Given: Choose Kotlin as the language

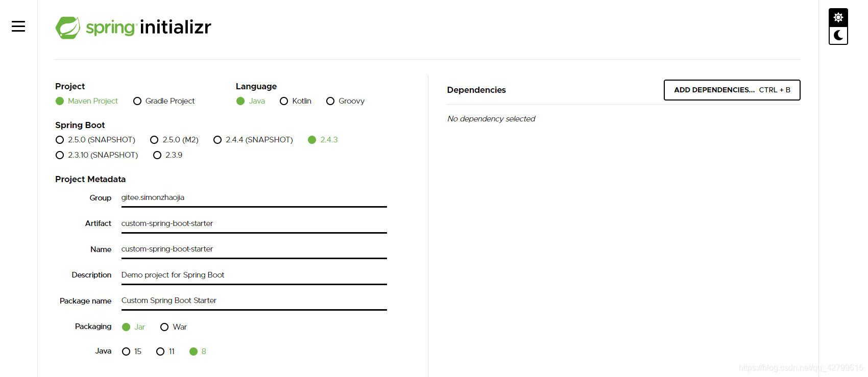Looking at the screenshot, I should (296, 101).
